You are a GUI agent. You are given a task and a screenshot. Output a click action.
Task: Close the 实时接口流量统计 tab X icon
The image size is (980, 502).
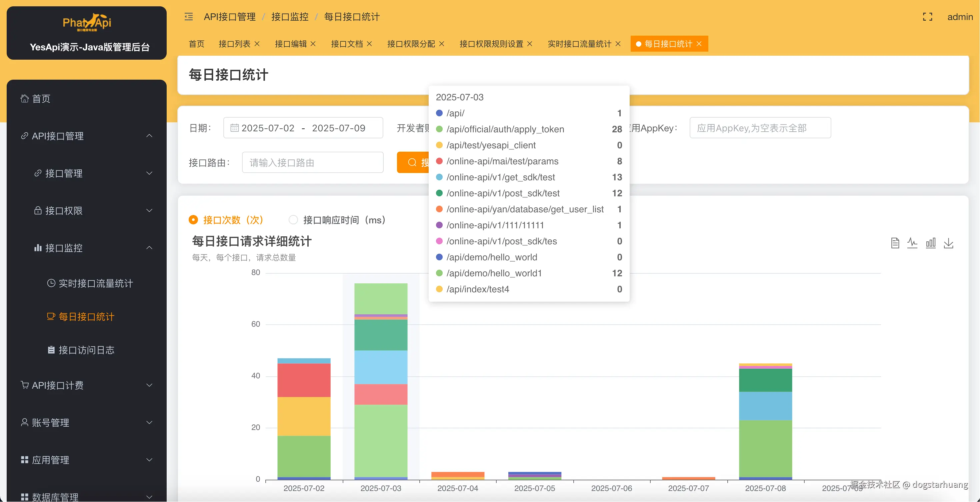click(618, 44)
